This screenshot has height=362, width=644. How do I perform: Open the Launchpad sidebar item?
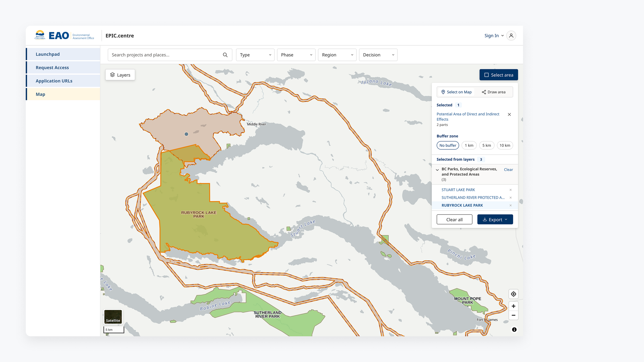(63, 54)
